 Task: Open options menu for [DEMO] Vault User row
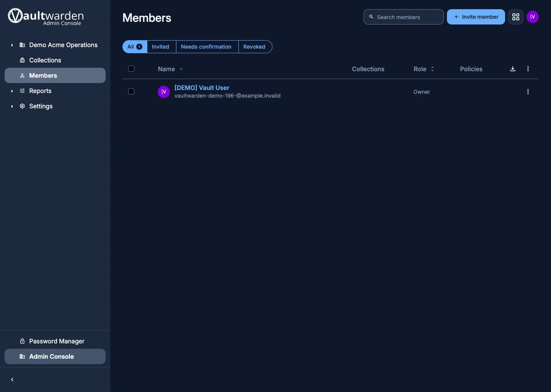pyautogui.click(x=528, y=92)
